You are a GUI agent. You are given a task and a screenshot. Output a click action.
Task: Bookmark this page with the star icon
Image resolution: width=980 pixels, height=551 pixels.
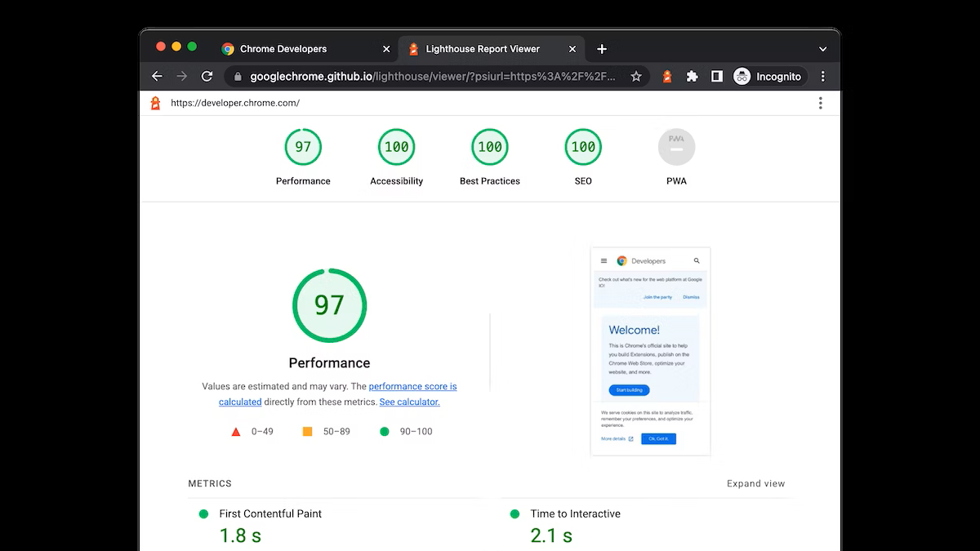tap(636, 76)
